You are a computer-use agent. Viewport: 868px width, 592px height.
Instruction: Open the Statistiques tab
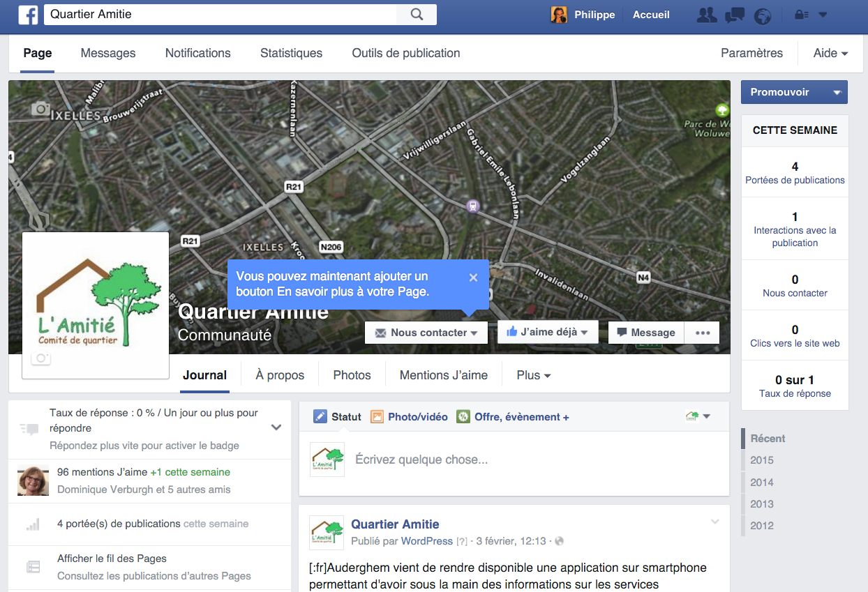292,53
